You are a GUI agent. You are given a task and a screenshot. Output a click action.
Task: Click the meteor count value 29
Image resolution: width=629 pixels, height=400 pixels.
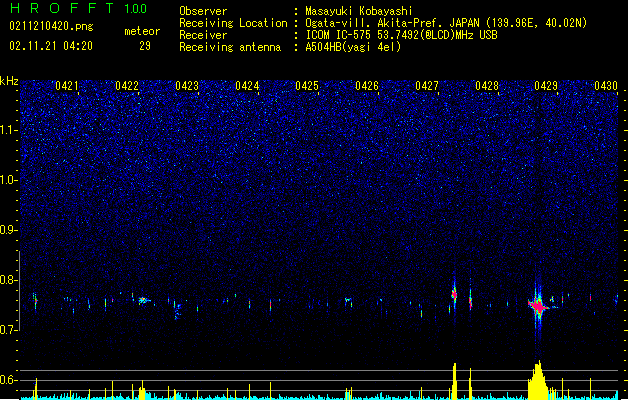click(145, 46)
